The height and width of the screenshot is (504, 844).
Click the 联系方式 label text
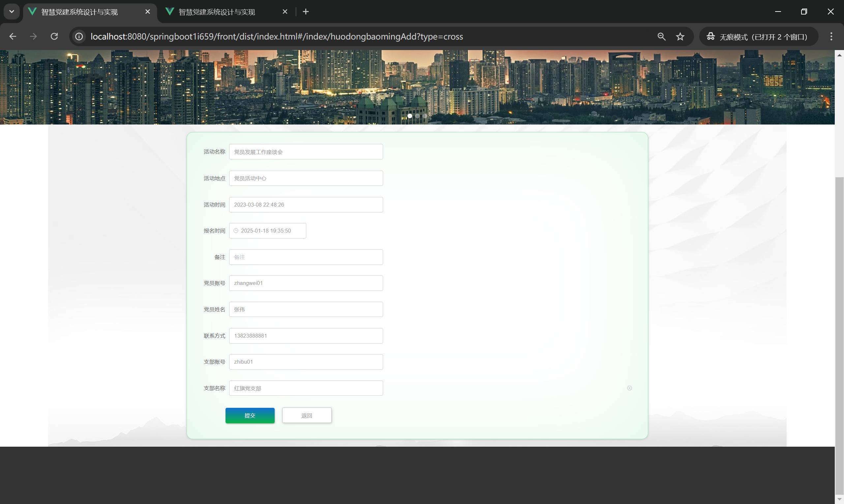coord(215,336)
